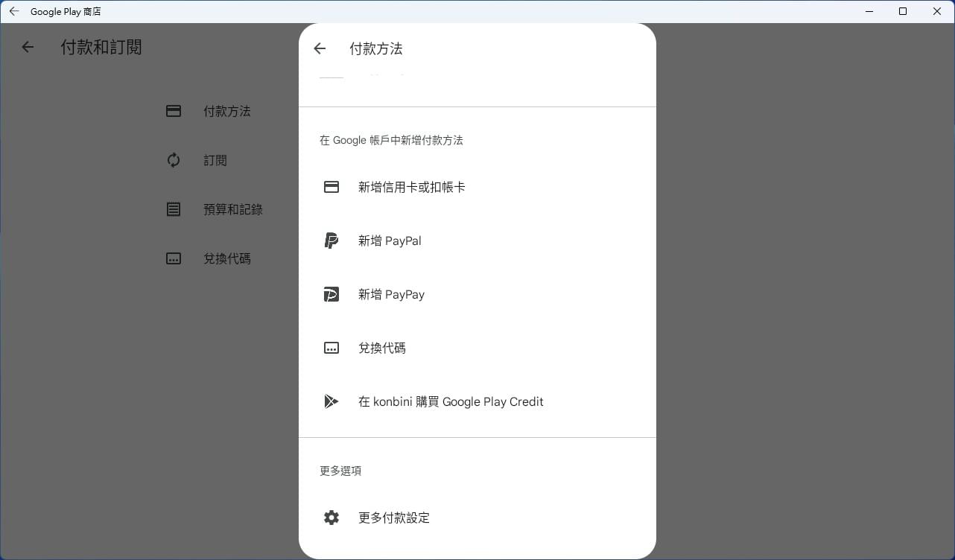955x560 pixels.
Task: Click 在 Google 帳戶中新增付款方法 heading
Action: pyautogui.click(x=391, y=140)
